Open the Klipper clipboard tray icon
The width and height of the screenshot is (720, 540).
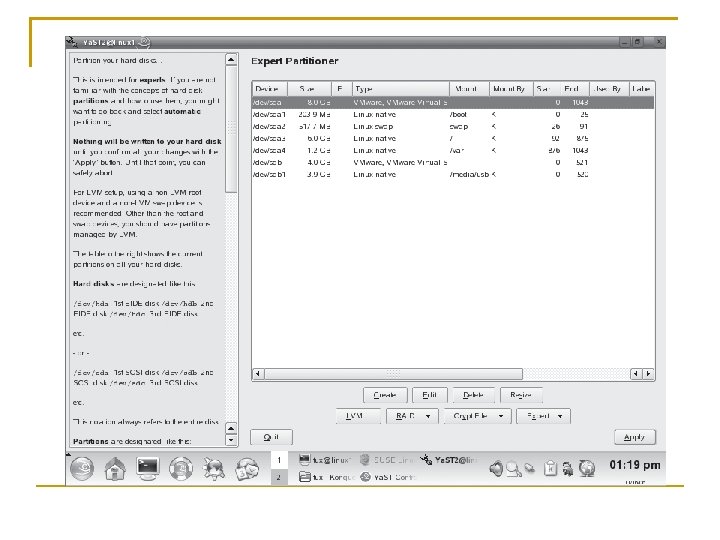tap(550, 468)
